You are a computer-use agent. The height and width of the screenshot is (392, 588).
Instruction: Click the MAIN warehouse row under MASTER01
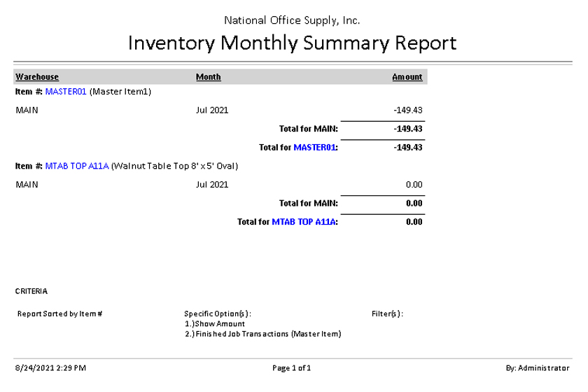pos(27,110)
